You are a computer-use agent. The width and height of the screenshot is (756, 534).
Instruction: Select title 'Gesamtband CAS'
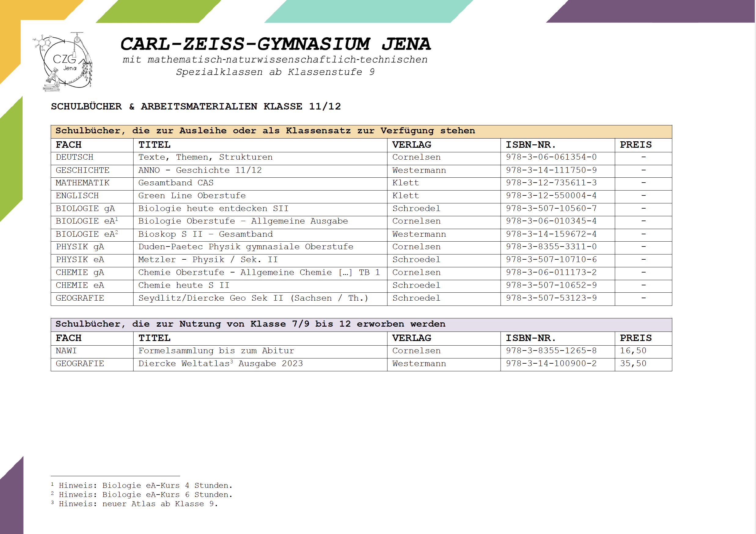click(176, 183)
